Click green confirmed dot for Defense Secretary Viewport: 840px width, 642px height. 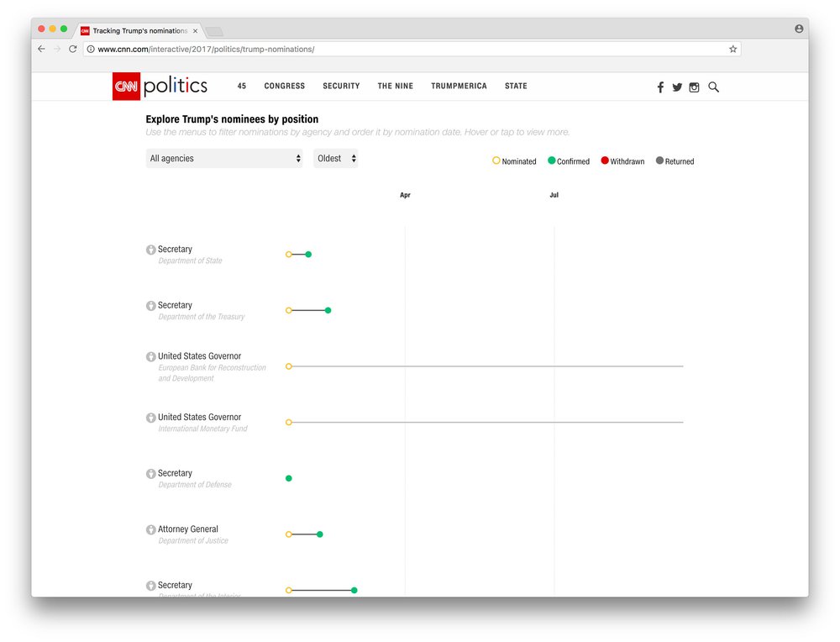[x=289, y=478]
